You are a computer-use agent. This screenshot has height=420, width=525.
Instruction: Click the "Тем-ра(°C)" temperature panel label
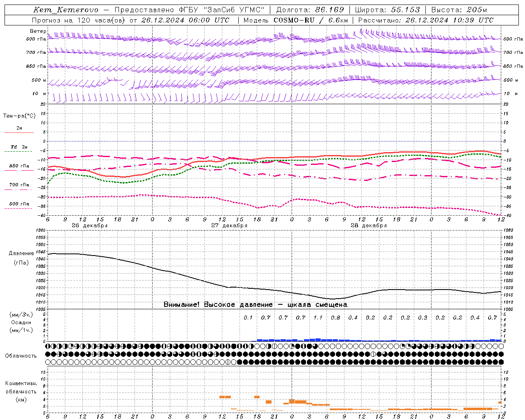(19, 116)
